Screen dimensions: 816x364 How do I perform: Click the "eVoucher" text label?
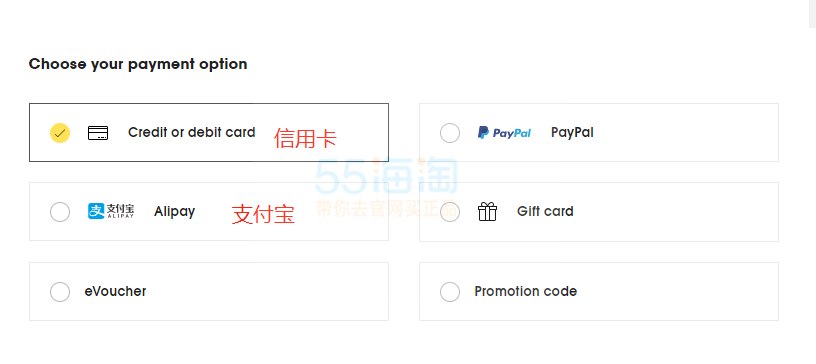115,291
